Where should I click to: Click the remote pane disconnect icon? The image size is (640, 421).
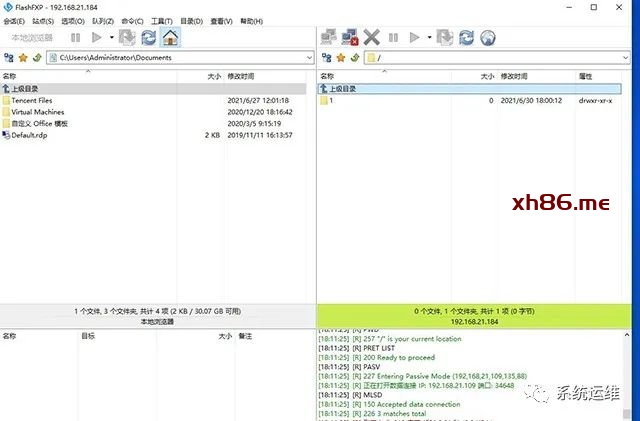coord(350,37)
